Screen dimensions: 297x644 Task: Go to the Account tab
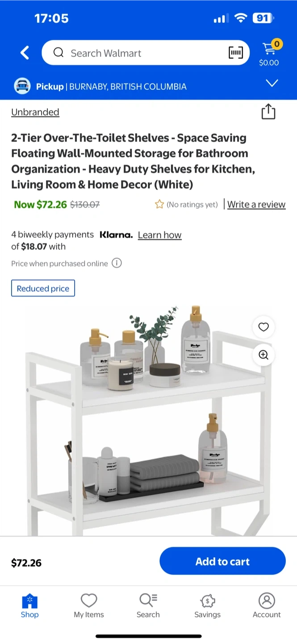pos(267,606)
